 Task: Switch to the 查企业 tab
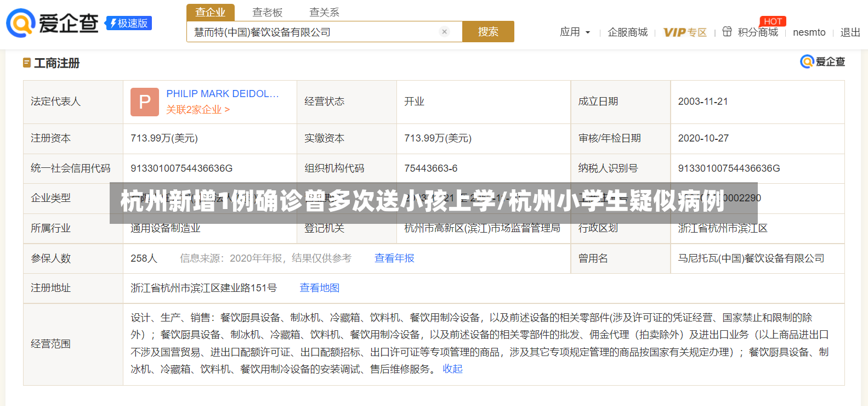point(211,12)
